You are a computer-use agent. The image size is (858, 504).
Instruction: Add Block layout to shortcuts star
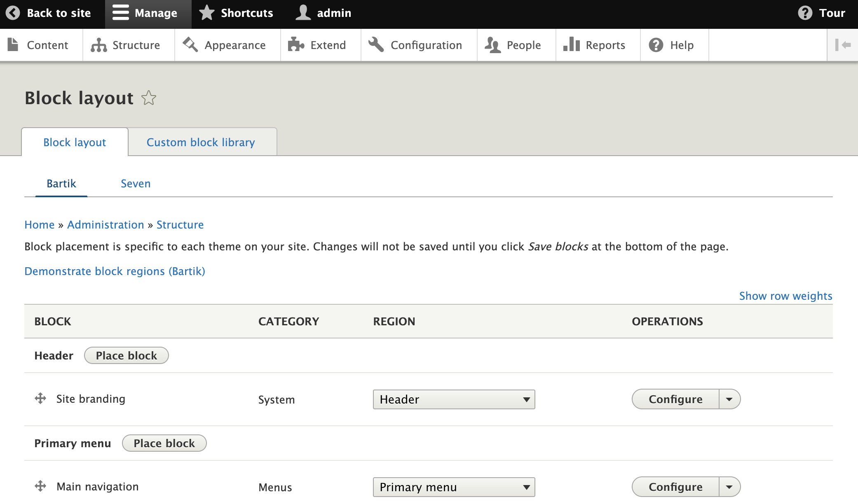coord(149,98)
